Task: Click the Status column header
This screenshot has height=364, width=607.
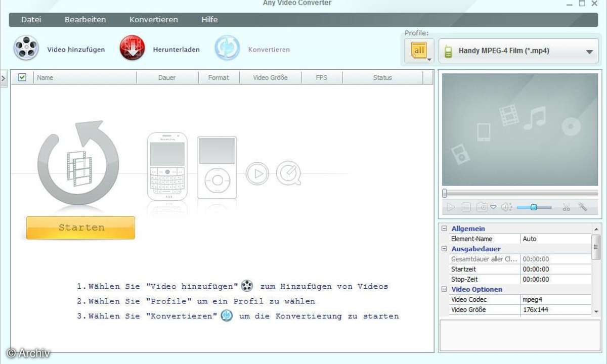Action: (x=382, y=77)
